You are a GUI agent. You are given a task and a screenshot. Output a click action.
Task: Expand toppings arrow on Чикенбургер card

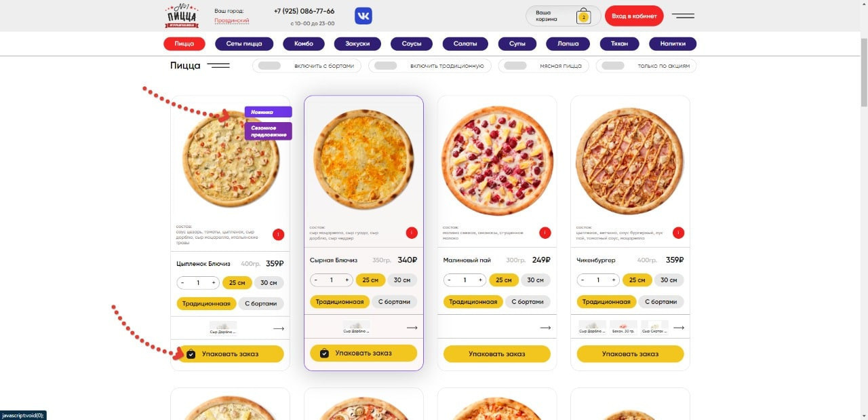(x=679, y=328)
